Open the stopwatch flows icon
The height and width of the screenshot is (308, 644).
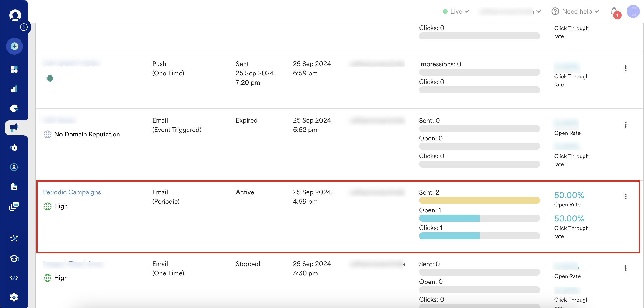coord(14,147)
